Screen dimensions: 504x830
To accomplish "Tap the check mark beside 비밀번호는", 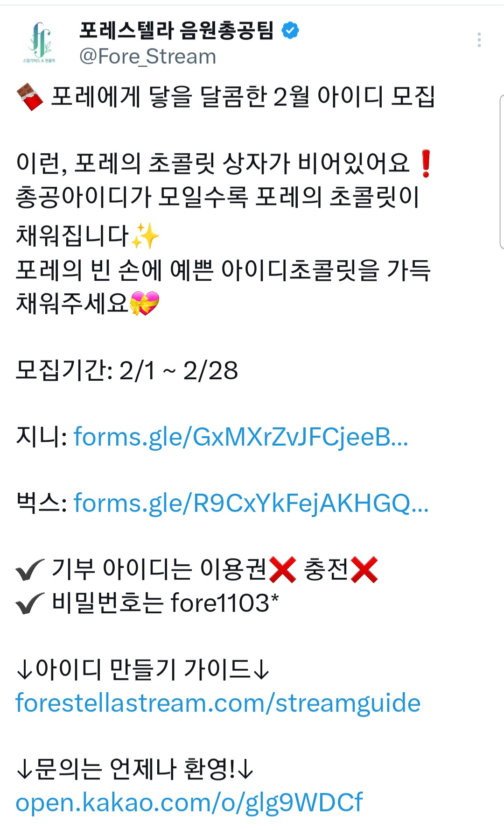I will coord(30,603).
